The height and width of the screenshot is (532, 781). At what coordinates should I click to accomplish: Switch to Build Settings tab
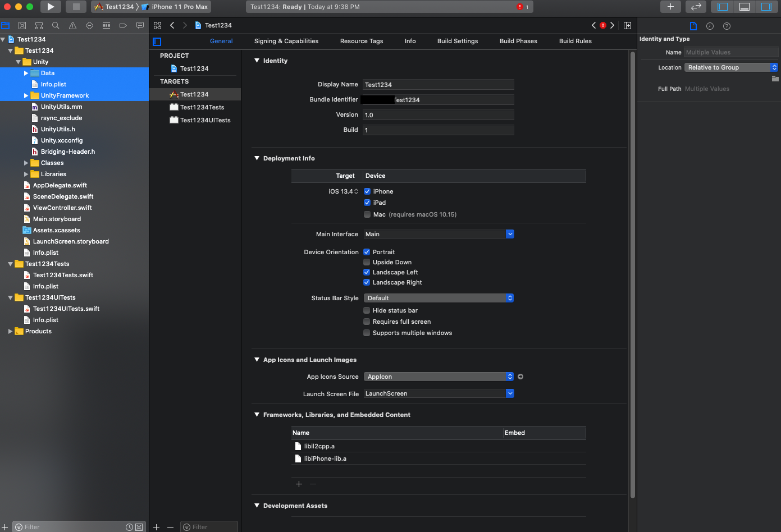pyautogui.click(x=458, y=41)
